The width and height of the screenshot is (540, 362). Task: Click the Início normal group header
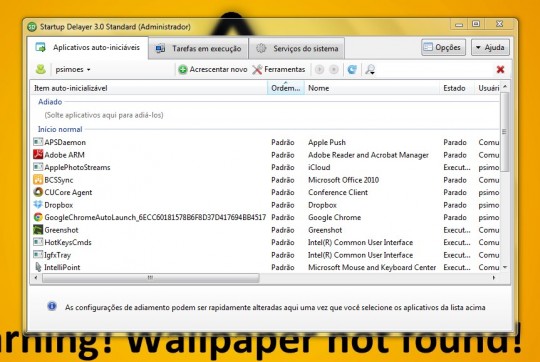coord(60,130)
